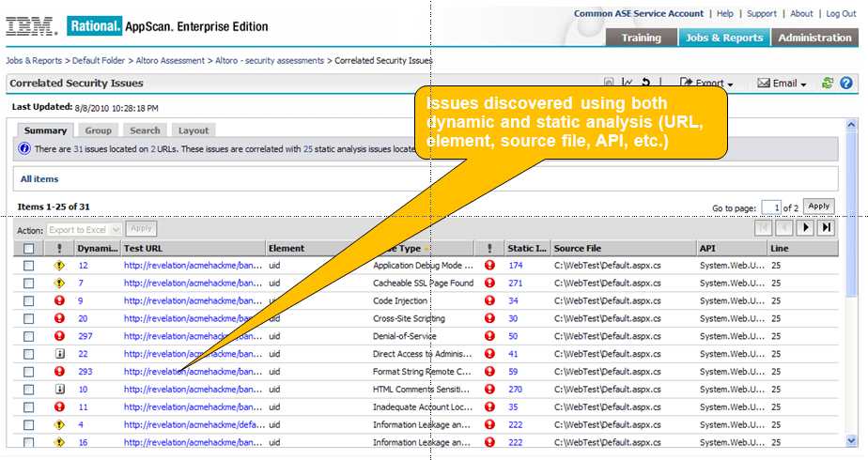Click info severity icon for issue 22

point(60,354)
